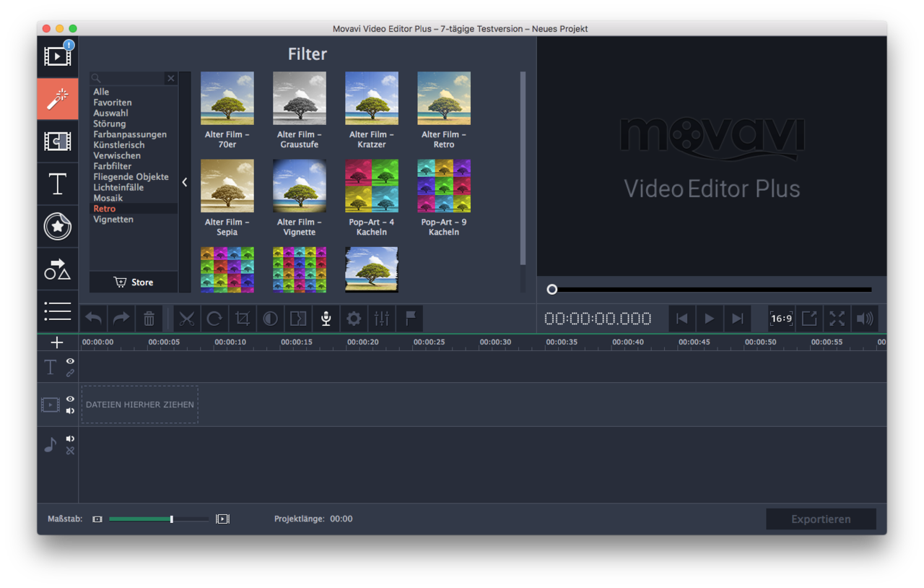The width and height of the screenshot is (924, 588).
Task: Collapse the filter category list chevron
Action: pyautogui.click(x=185, y=182)
